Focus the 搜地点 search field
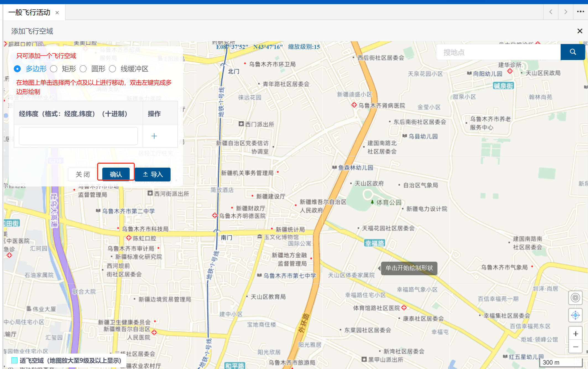Image resolution: width=588 pixels, height=369 pixels. (498, 52)
